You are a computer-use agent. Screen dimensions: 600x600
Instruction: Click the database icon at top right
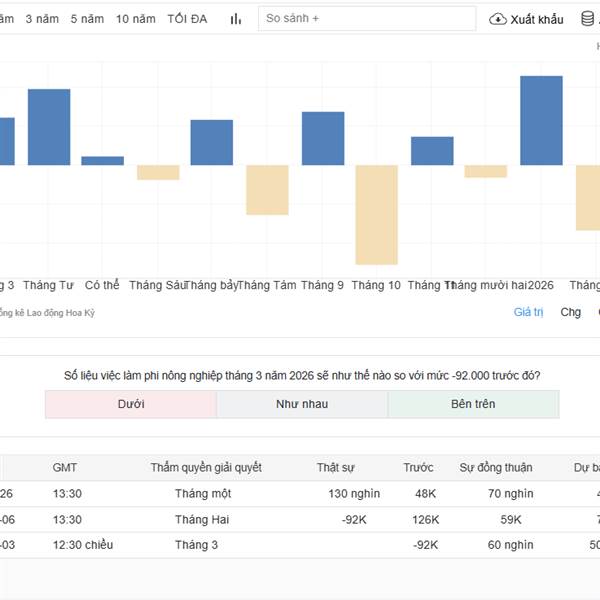589,19
